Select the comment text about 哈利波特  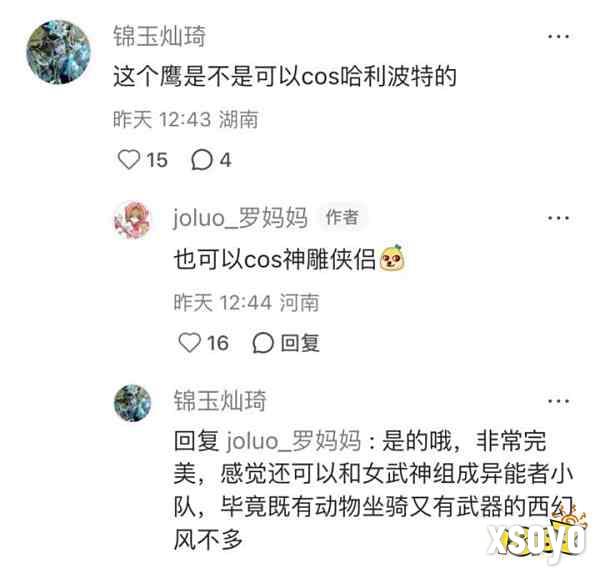click(x=285, y=76)
